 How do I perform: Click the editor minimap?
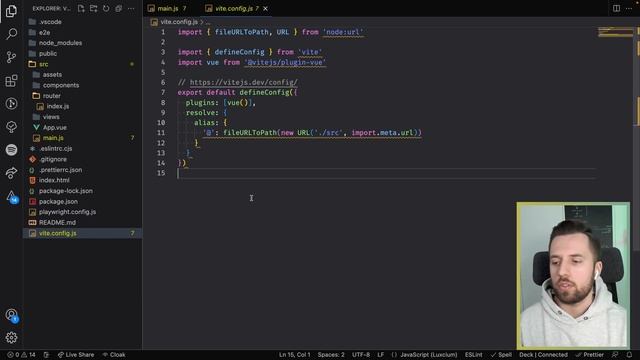pyautogui.click(x=616, y=32)
